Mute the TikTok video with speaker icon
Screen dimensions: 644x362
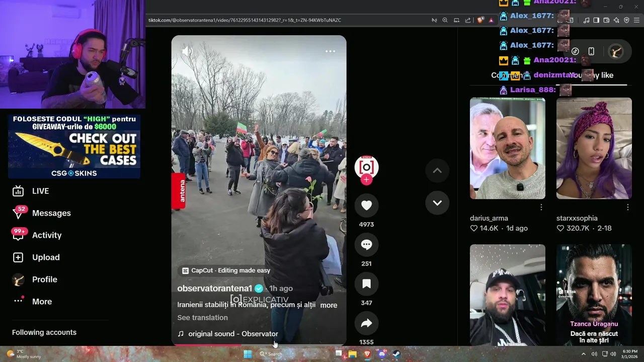[187, 51]
